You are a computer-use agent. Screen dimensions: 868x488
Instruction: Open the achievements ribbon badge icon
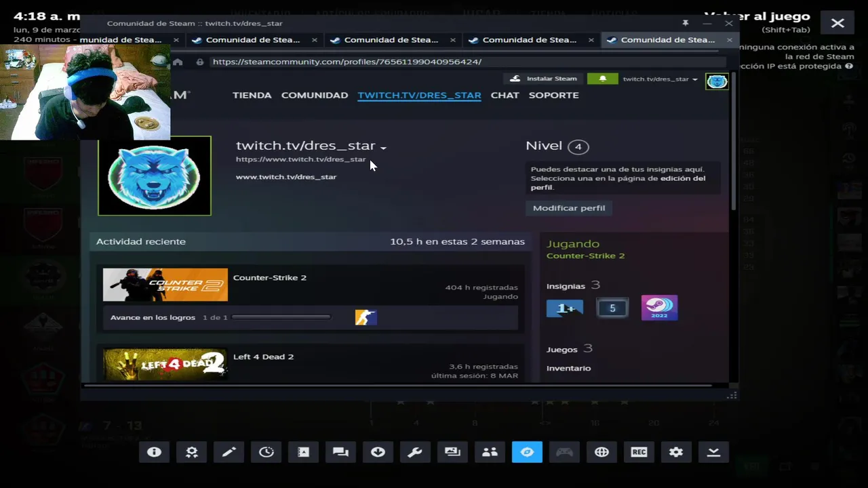point(191,452)
